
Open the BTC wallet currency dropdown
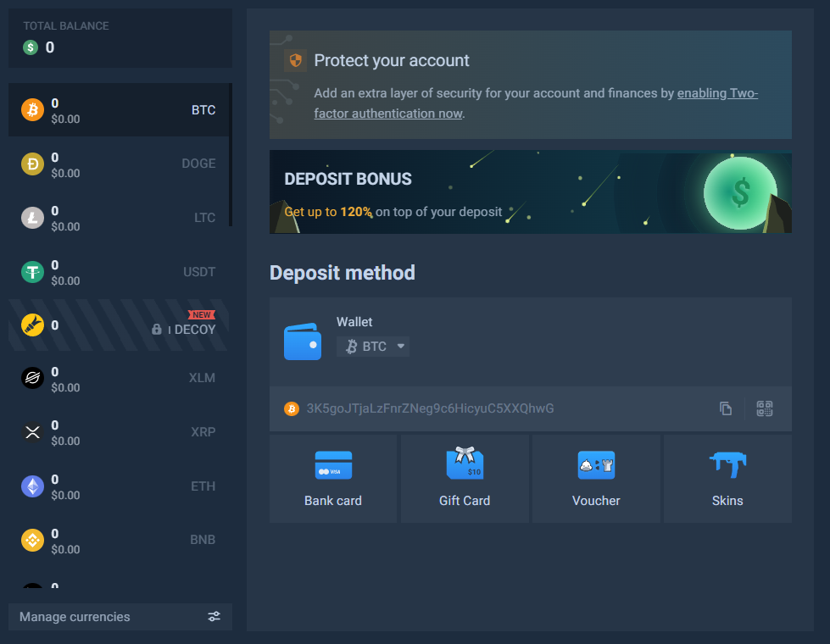click(x=373, y=346)
